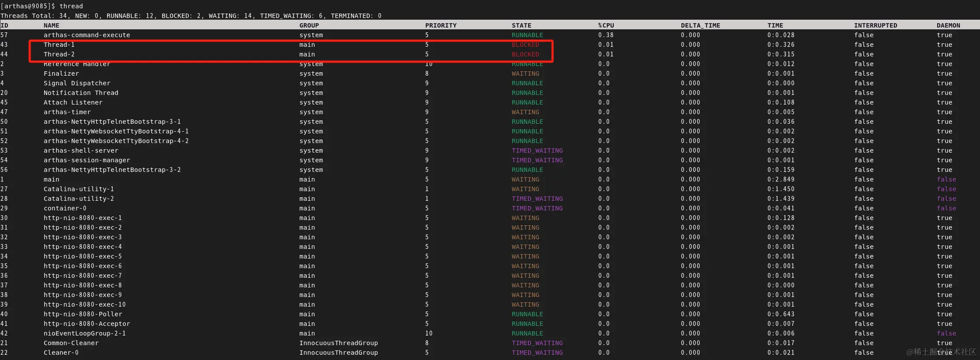This screenshot has height=360, width=980.
Task: Select thread name arthas-command-execute
Action: click(x=87, y=35)
